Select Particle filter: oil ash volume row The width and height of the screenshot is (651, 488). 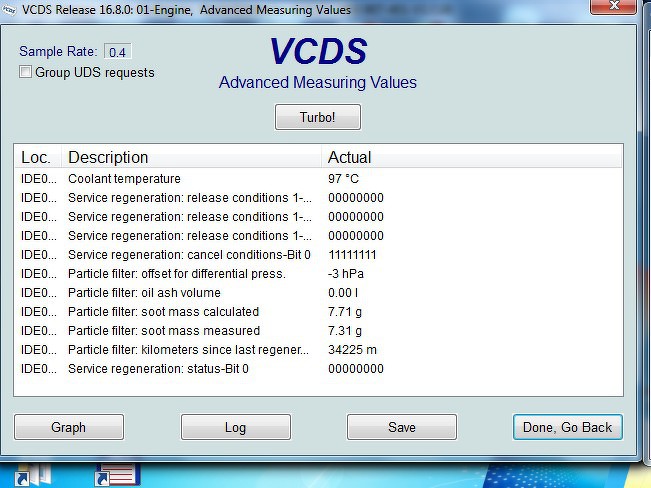point(318,293)
